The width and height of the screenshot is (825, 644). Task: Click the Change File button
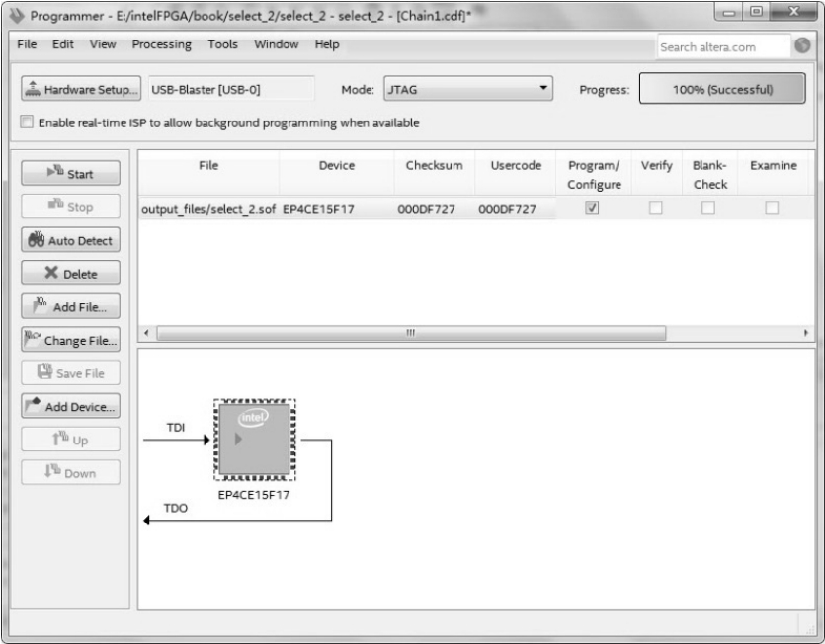(x=70, y=340)
